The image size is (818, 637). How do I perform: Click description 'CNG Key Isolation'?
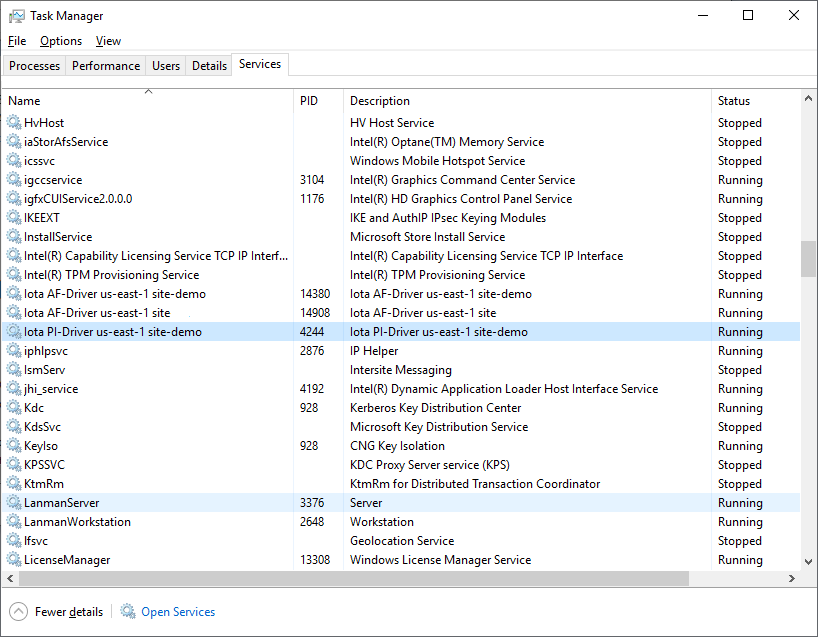[398, 446]
